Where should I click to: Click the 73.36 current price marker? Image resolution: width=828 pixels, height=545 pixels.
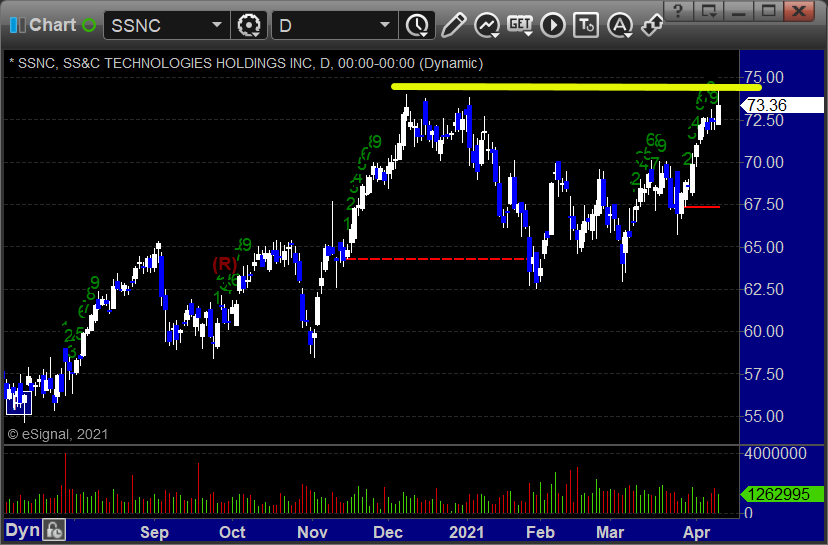point(782,105)
